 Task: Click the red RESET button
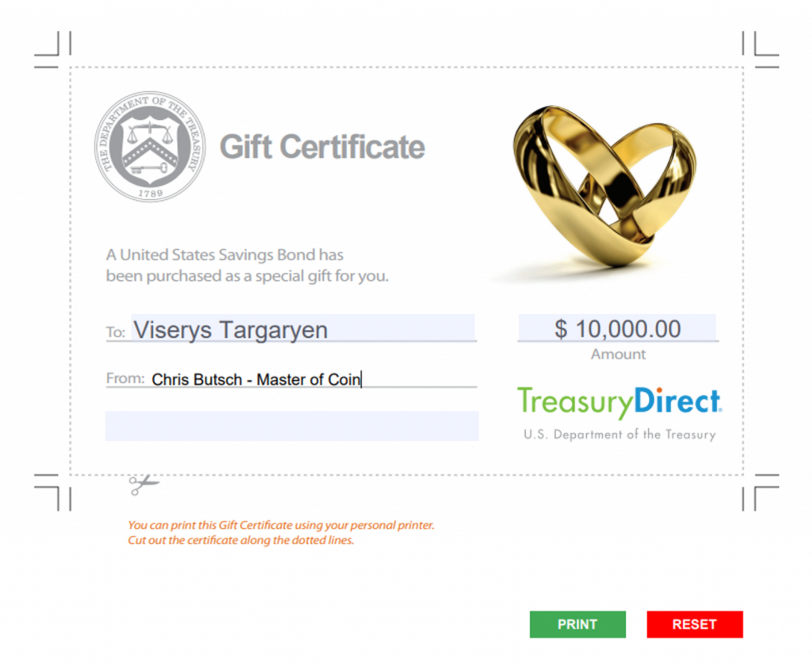695,624
